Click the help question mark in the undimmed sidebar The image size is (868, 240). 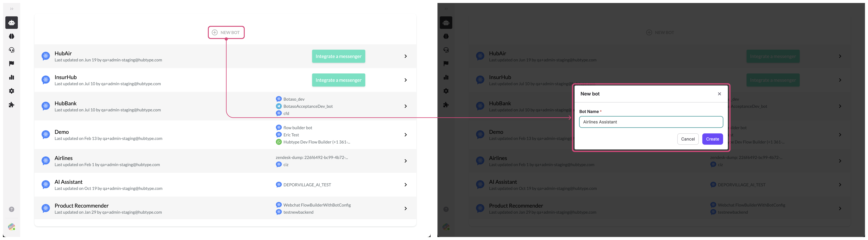[x=11, y=209]
